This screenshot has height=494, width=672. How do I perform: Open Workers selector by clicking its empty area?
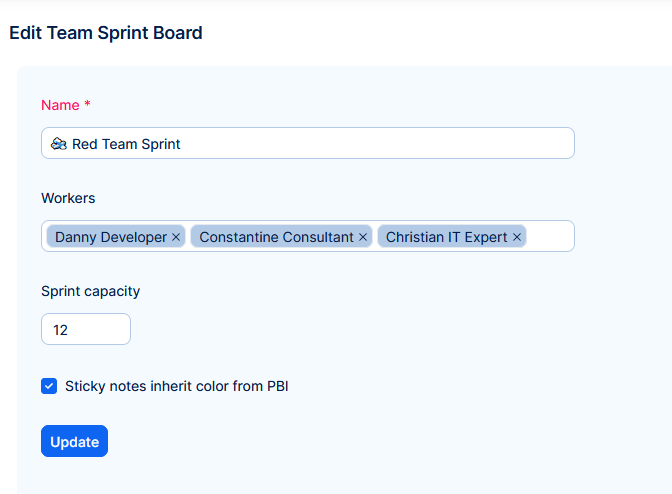(550, 237)
